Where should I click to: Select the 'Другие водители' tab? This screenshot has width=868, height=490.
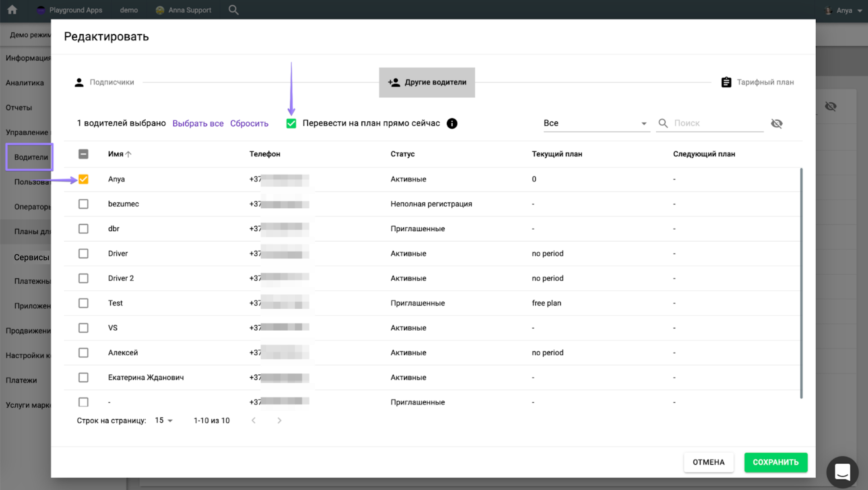pos(427,82)
